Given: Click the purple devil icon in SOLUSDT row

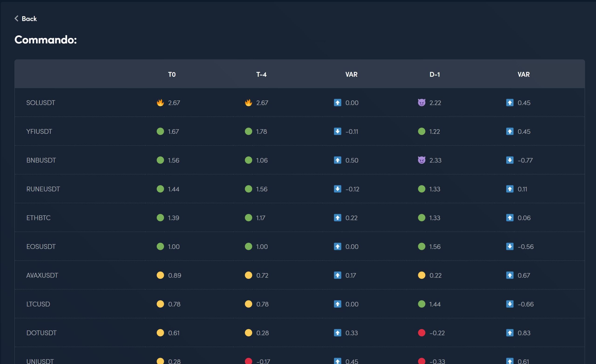Looking at the screenshot, I should [x=421, y=103].
